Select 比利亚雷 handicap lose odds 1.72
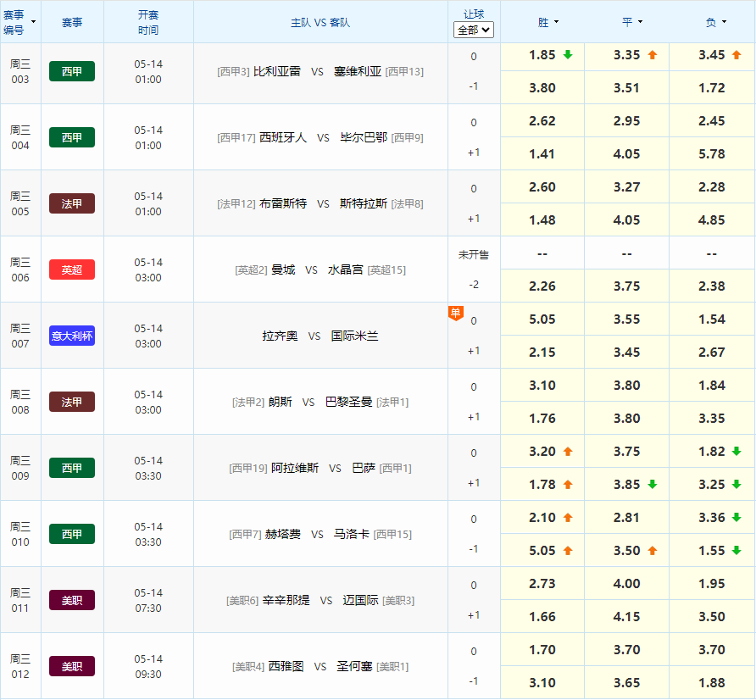The height and width of the screenshot is (700, 756). [x=712, y=88]
